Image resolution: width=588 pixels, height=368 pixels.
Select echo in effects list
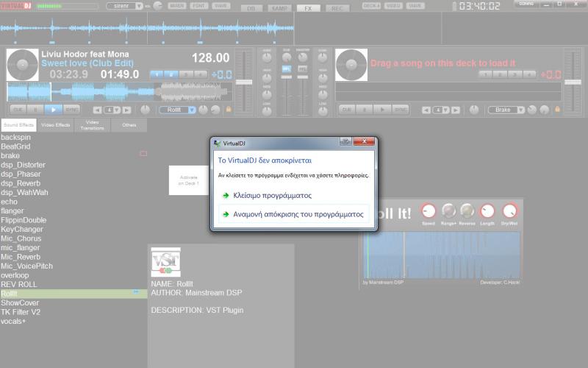click(x=9, y=202)
